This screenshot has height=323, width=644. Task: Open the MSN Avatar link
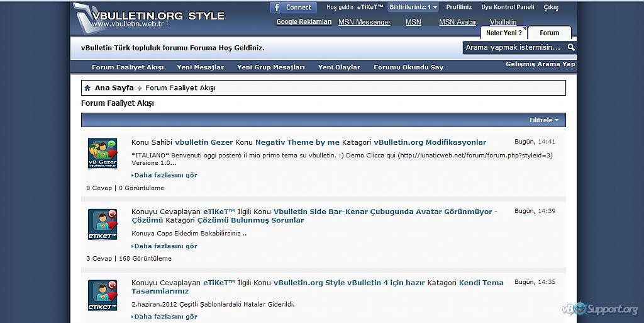[x=458, y=22]
